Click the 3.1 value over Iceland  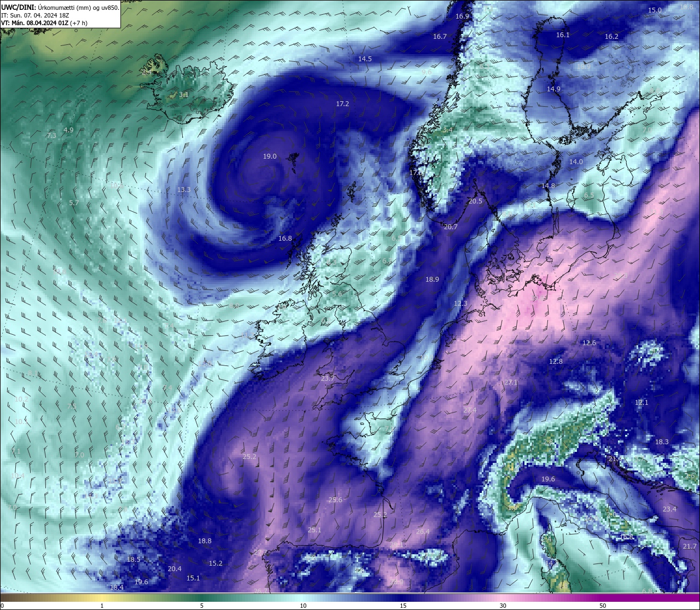coord(184,95)
